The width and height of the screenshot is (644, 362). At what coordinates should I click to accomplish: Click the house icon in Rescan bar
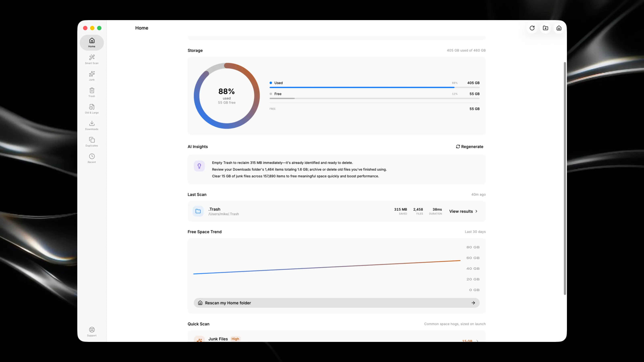(x=200, y=303)
